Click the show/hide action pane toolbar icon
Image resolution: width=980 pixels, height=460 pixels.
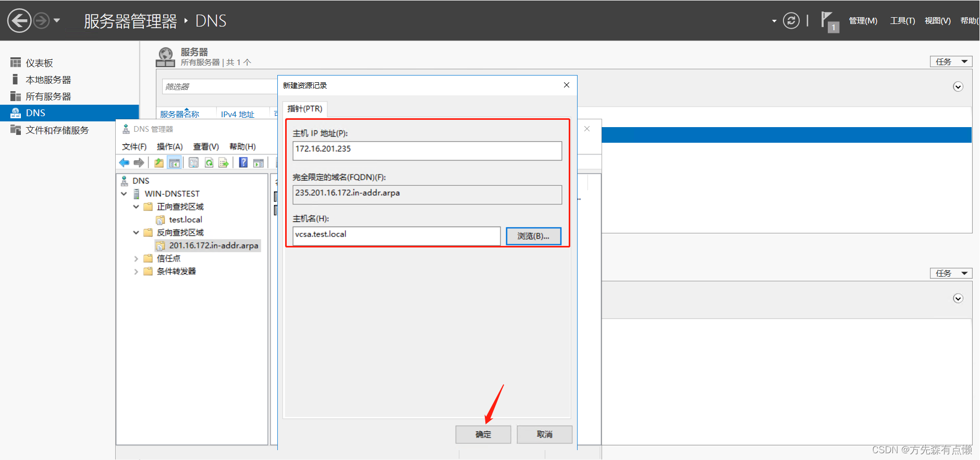(259, 163)
